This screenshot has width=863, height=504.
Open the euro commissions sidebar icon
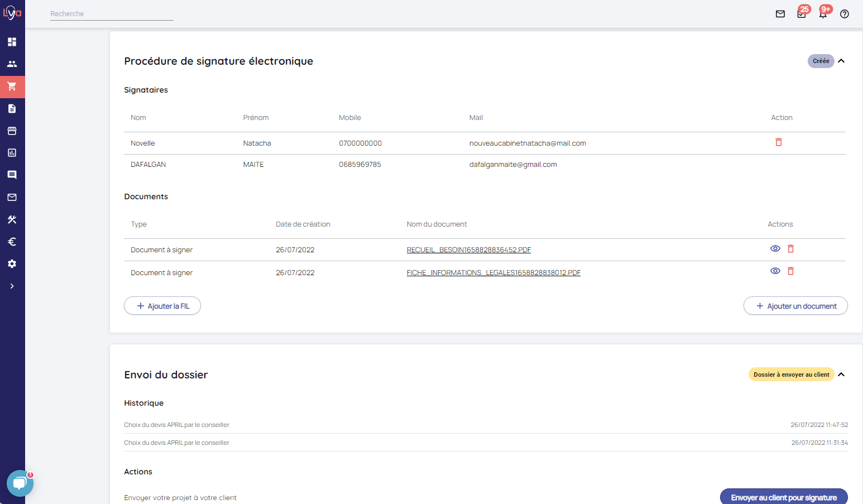click(x=12, y=242)
